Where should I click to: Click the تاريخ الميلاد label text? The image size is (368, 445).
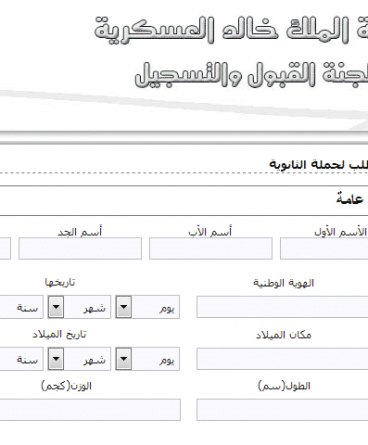pos(59,334)
